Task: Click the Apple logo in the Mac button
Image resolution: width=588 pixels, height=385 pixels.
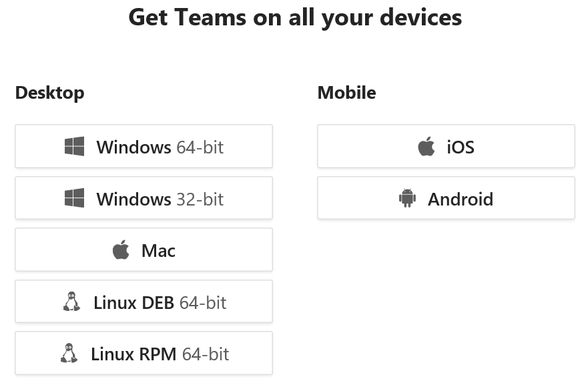Action: click(121, 251)
